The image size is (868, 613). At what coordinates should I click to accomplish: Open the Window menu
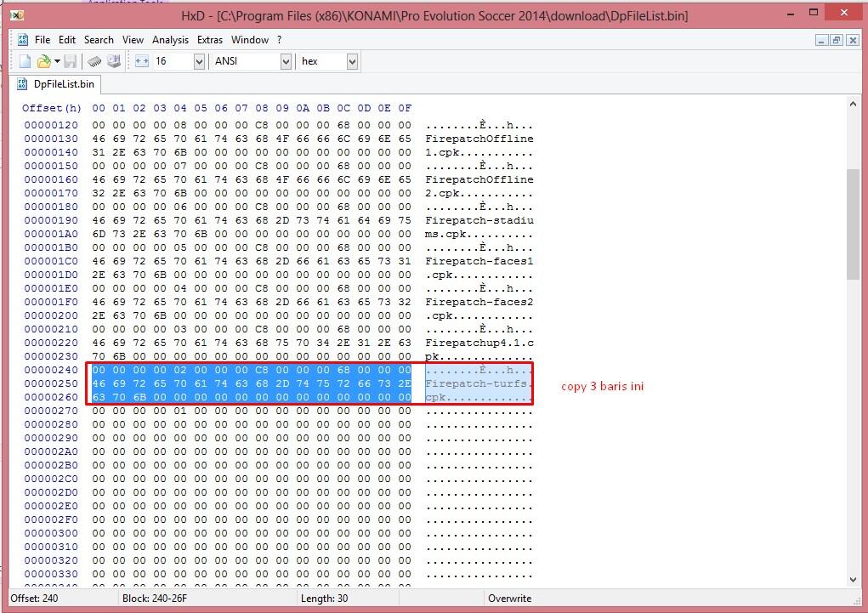coord(250,40)
